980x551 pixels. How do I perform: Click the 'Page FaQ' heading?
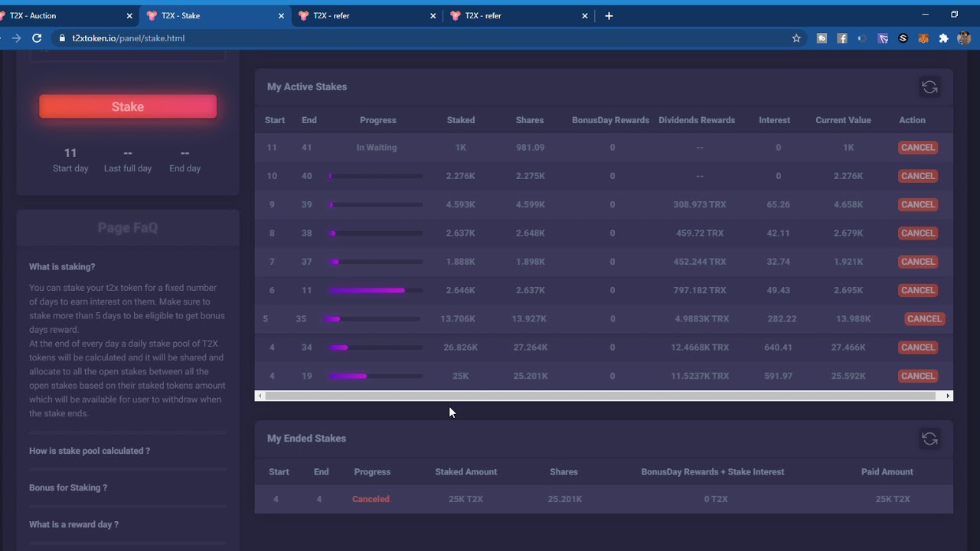pyautogui.click(x=128, y=227)
